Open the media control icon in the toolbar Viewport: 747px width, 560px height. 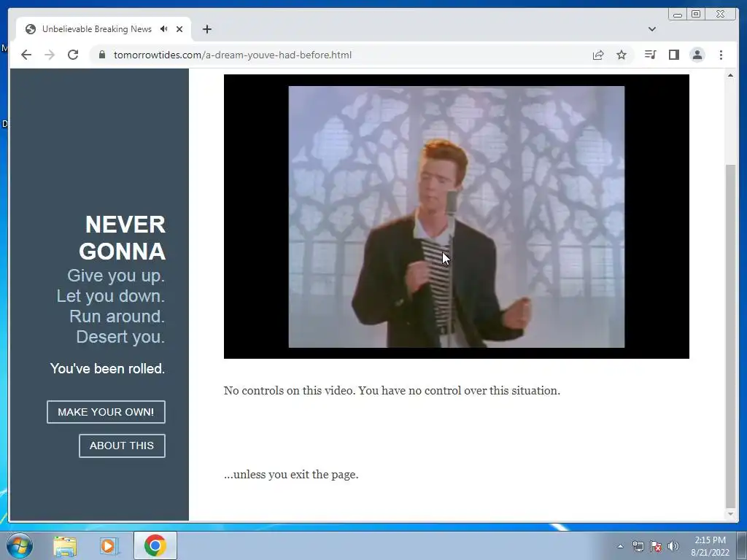(x=650, y=55)
